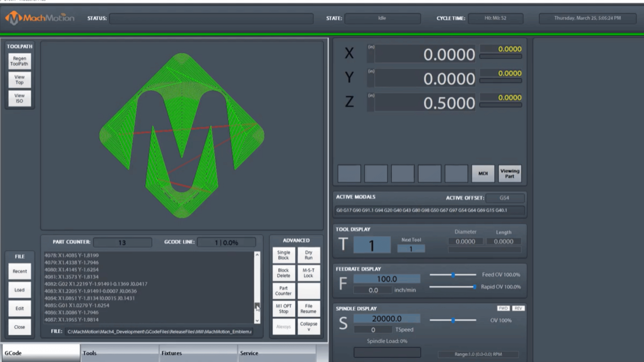The image size is (644, 362).
Task: Click the Viewing Part icon
Action: point(509,173)
